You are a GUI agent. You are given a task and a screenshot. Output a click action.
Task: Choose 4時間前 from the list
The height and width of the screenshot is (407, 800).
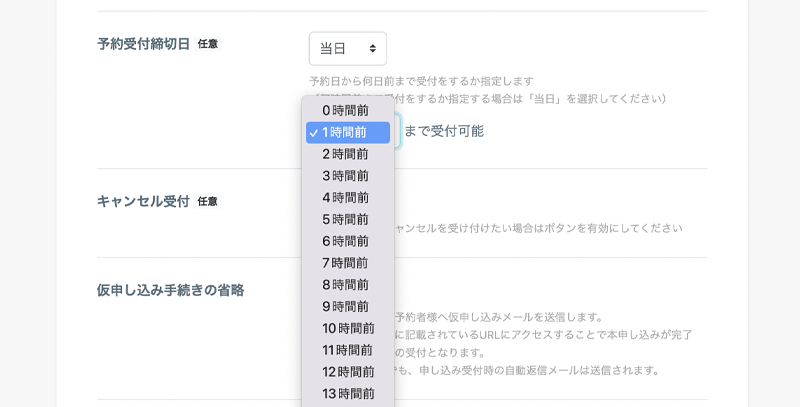pyautogui.click(x=346, y=198)
